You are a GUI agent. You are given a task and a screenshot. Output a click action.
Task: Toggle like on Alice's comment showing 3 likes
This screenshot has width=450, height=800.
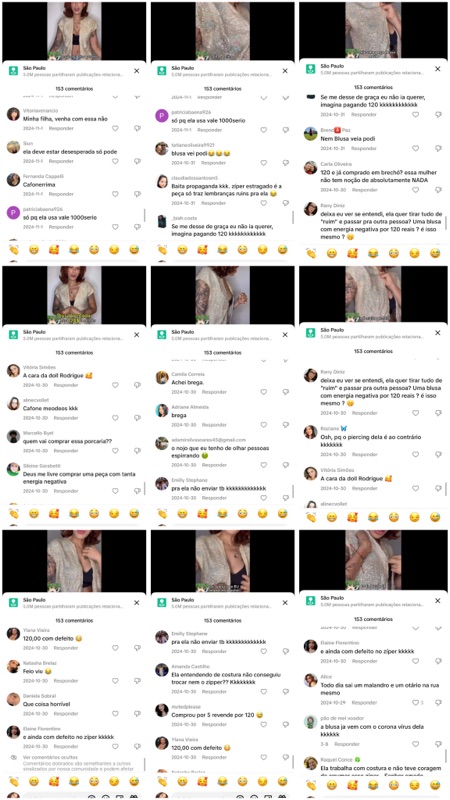coord(415,703)
